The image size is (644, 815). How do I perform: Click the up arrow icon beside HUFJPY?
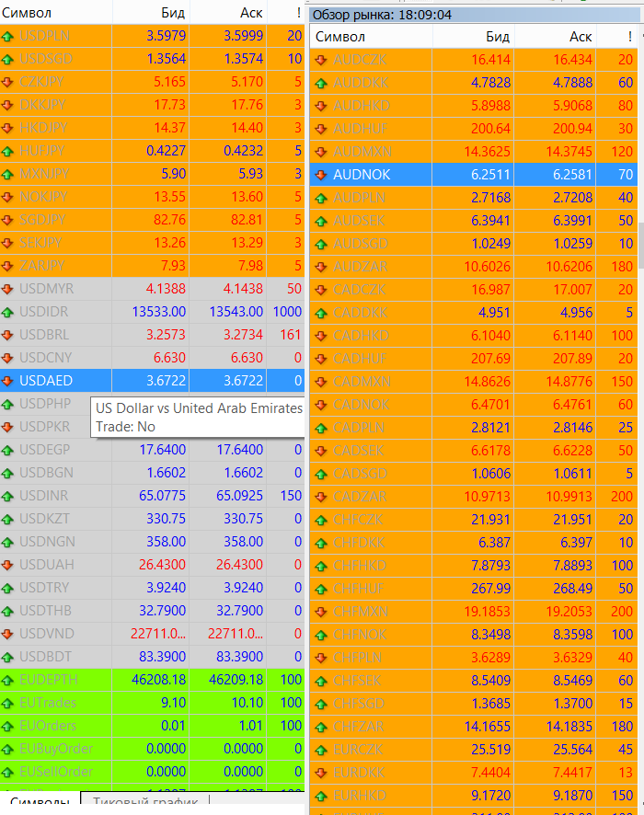tap(7, 151)
